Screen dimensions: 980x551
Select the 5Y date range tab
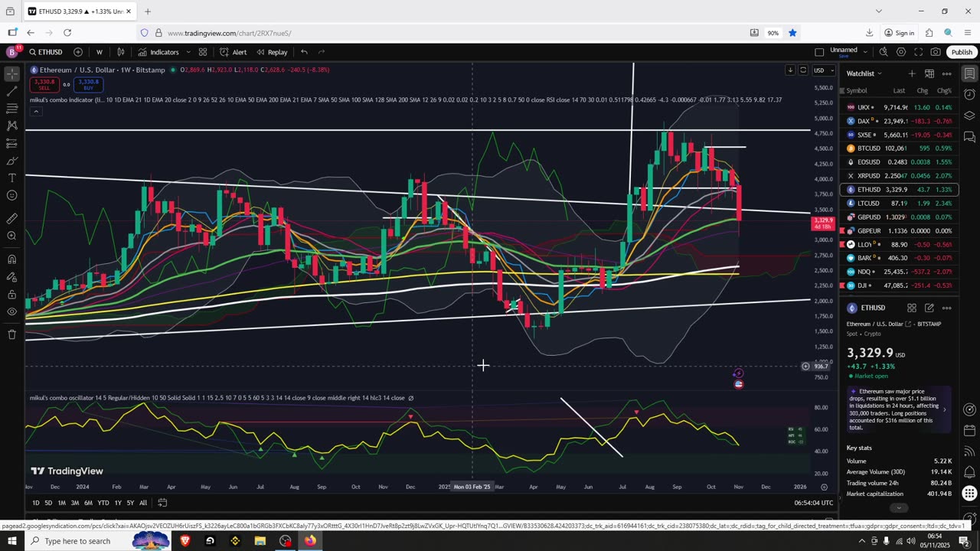[130, 503]
